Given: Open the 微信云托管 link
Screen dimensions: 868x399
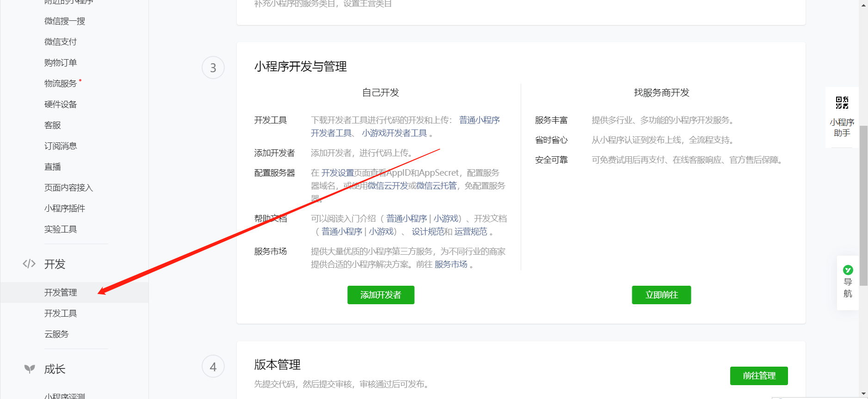Looking at the screenshot, I should tap(437, 186).
